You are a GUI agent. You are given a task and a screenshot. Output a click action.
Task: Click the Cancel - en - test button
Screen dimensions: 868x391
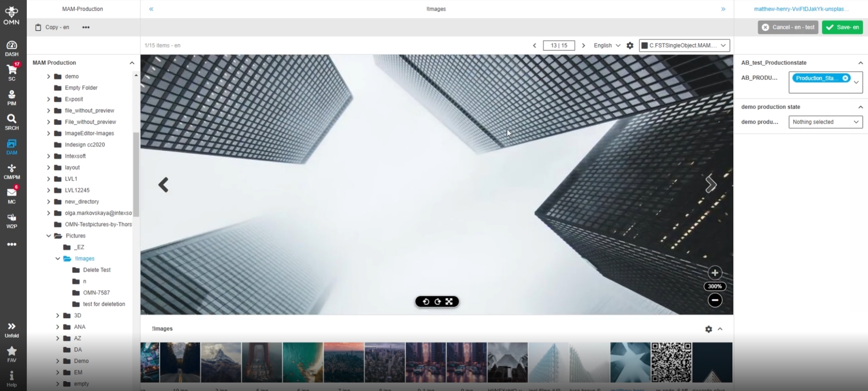tap(788, 27)
